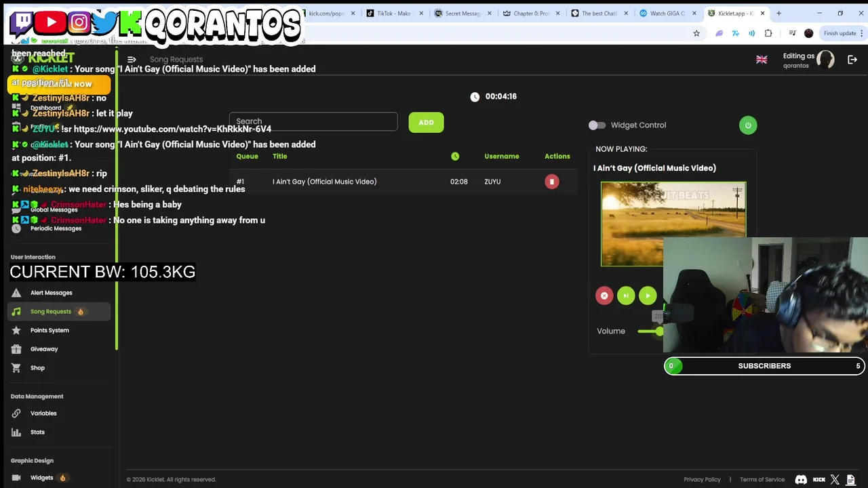Image resolution: width=868 pixels, height=488 pixels.
Task: Open the document icon in the footer
Action: (x=850, y=480)
